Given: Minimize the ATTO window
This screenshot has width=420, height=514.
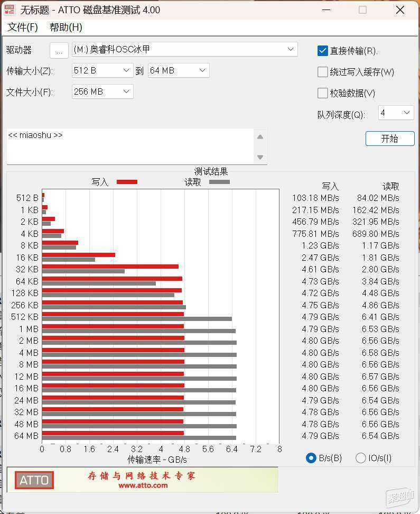Looking at the screenshot, I should 326,10.
